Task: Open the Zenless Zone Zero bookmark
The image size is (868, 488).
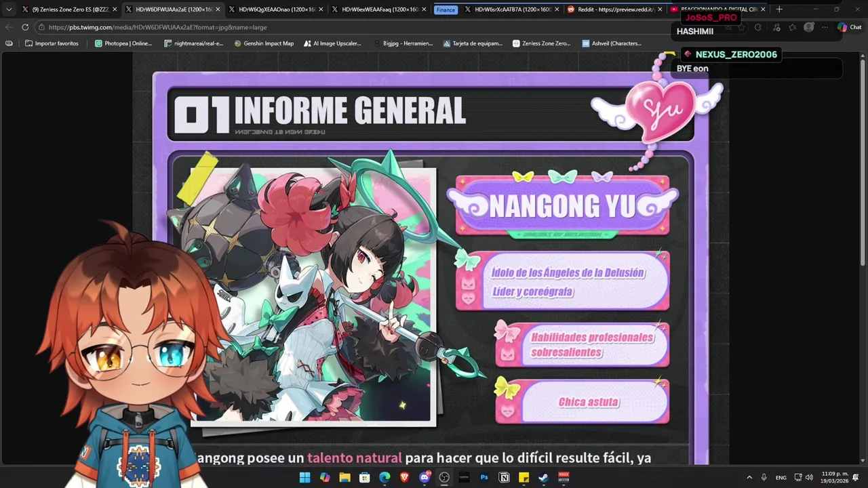Action: [541, 43]
